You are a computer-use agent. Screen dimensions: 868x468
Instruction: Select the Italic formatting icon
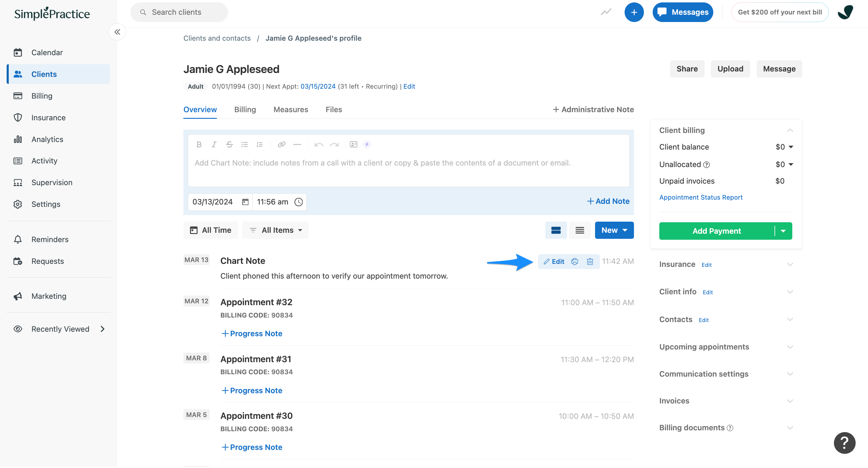214,144
